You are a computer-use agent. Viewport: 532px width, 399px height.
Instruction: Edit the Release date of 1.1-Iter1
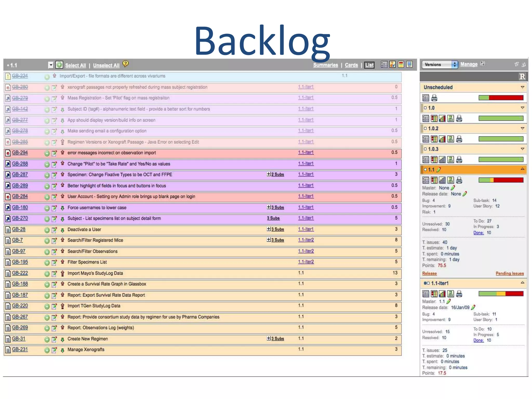coord(473,307)
